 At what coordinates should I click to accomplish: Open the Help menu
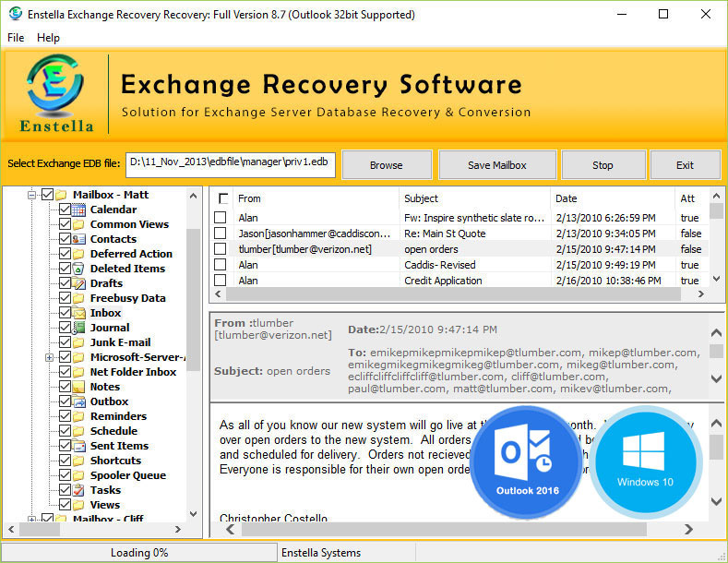[48, 38]
